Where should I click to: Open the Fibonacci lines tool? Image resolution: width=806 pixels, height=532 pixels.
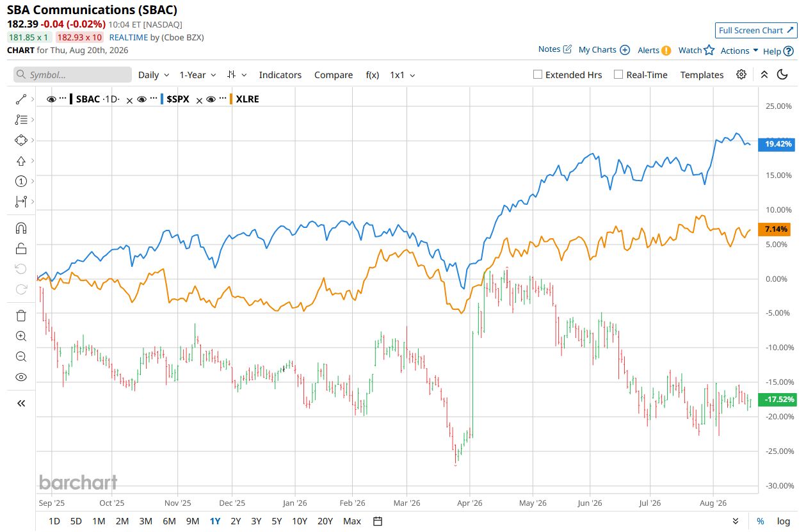click(20, 120)
